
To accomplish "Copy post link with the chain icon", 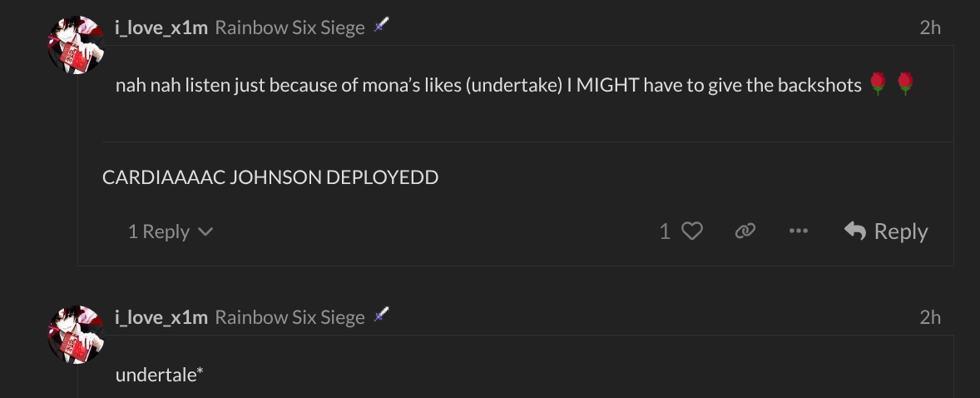I will click(x=745, y=231).
